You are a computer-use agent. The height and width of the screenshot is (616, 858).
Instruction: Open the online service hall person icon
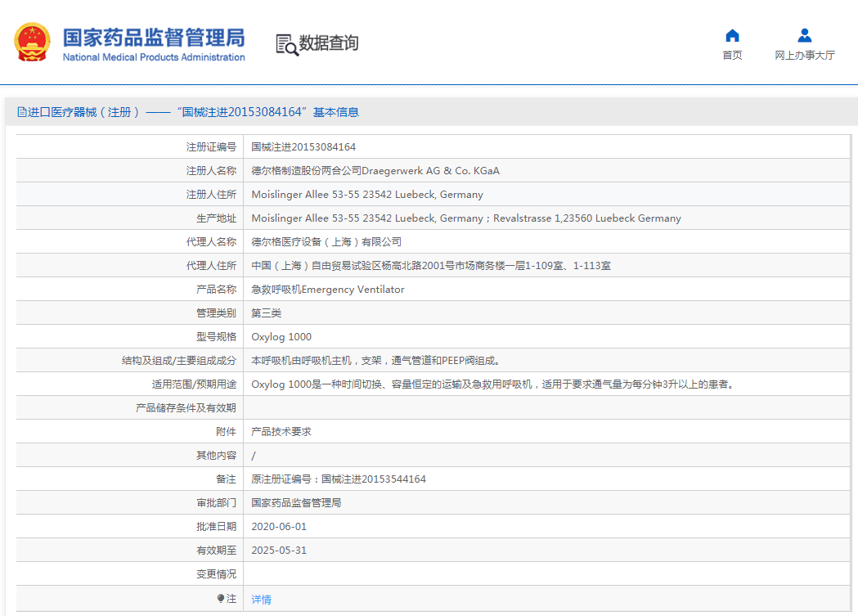[x=804, y=35]
